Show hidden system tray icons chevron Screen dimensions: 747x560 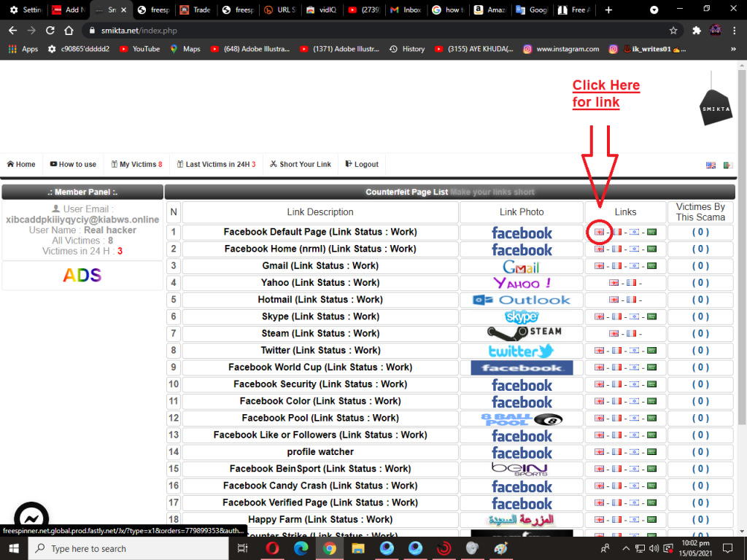click(x=626, y=548)
